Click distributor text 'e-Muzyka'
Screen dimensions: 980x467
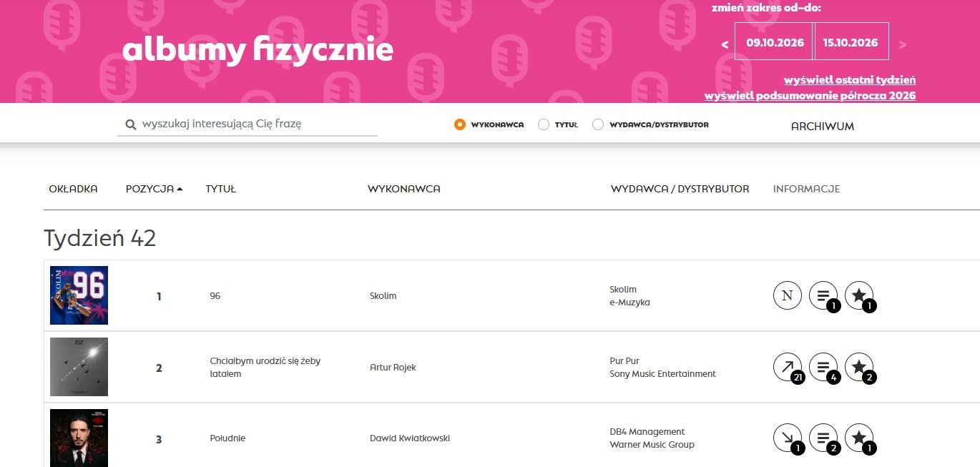click(x=629, y=302)
